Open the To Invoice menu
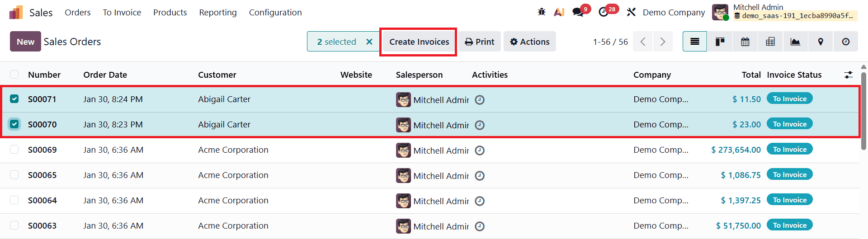 (122, 12)
